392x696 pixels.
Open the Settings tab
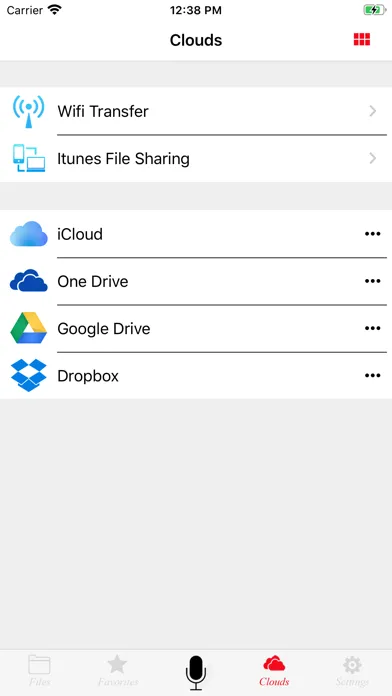352,671
